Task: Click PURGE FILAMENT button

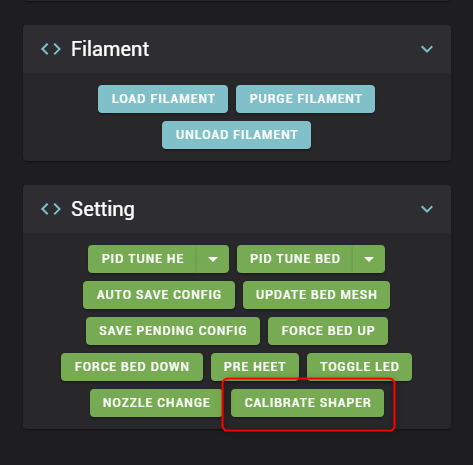Action: click(x=305, y=99)
